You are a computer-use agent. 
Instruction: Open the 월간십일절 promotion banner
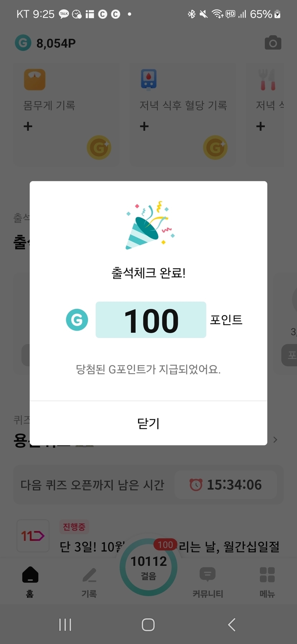229,547
